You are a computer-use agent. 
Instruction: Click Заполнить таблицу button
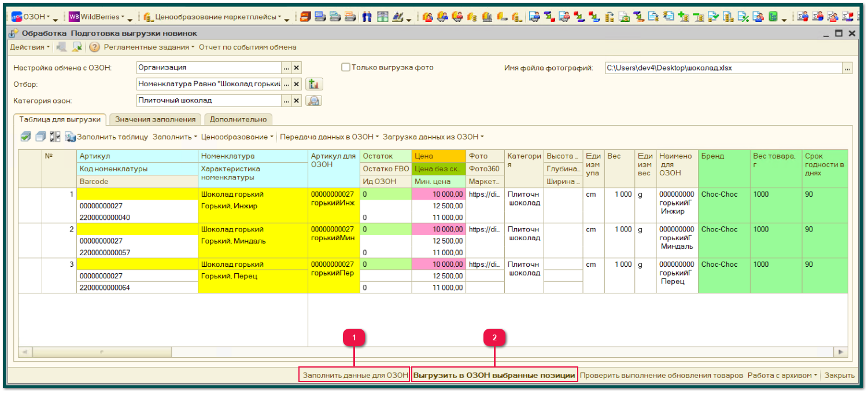113,137
